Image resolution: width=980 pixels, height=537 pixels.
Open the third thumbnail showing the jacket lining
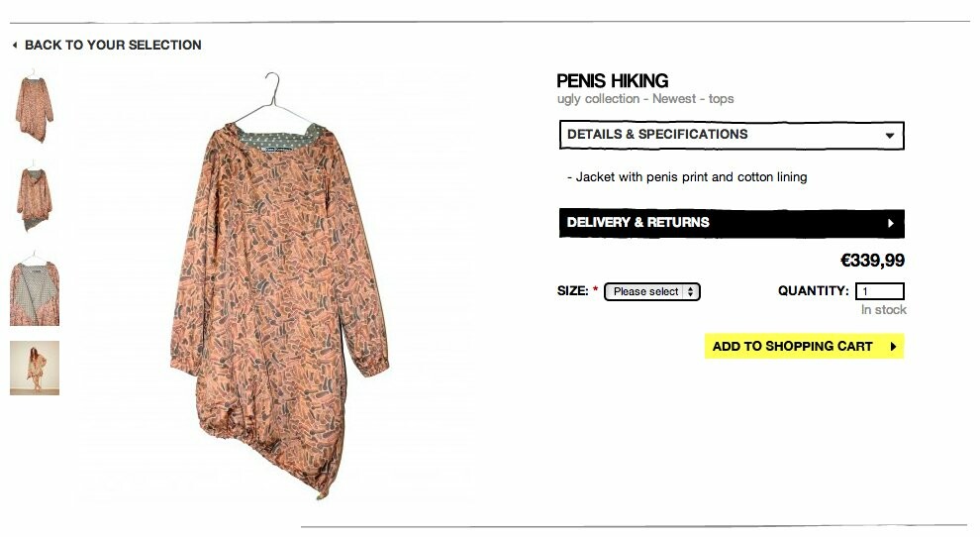pos(35,288)
